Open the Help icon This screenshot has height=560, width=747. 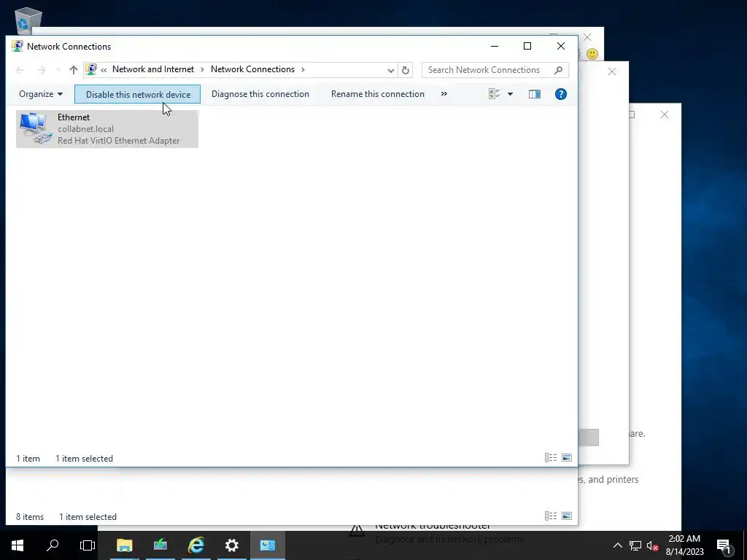[x=561, y=94]
